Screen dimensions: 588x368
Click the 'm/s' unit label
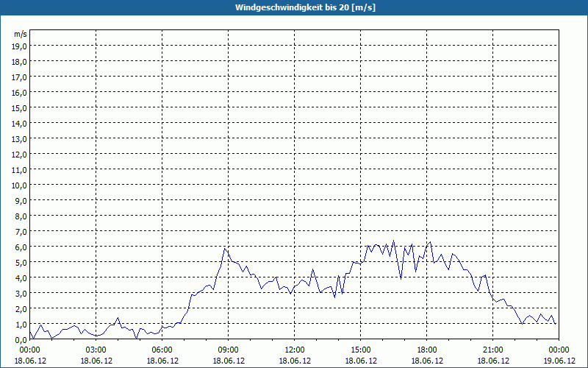click(x=21, y=34)
